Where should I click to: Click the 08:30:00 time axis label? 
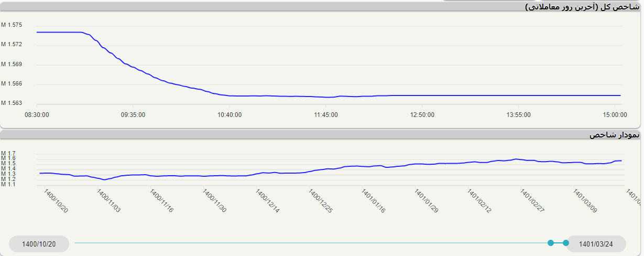click(x=37, y=114)
